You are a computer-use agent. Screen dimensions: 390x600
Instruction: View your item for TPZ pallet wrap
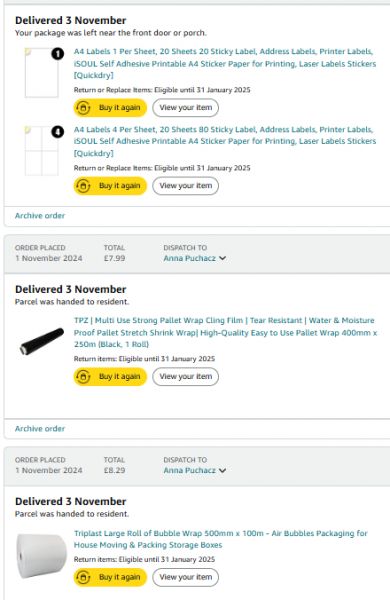point(186,377)
